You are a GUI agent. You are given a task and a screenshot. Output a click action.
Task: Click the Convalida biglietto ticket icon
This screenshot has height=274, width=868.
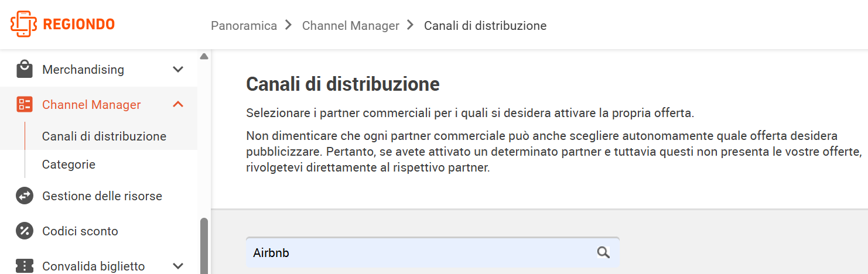pyautogui.click(x=25, y=266)
